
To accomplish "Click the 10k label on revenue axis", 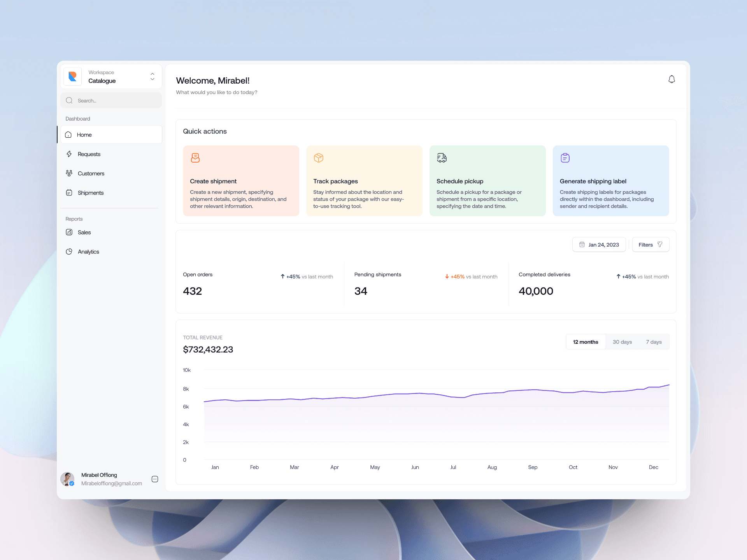I will coord(187,370).
